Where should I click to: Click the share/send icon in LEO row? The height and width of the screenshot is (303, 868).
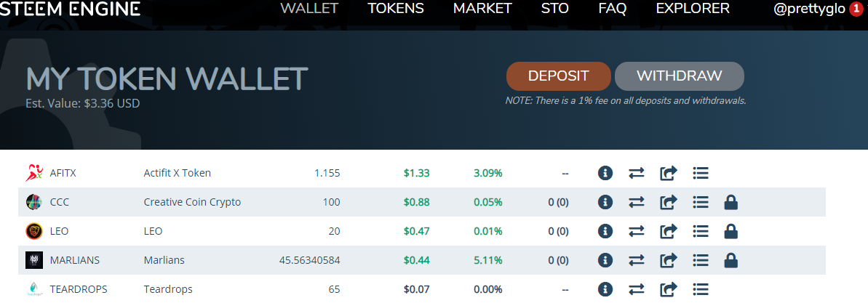point(669,231)
